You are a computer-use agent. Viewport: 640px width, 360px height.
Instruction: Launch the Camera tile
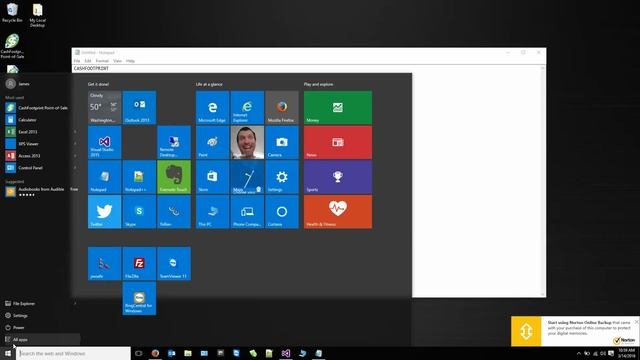(x=282, y=142)
